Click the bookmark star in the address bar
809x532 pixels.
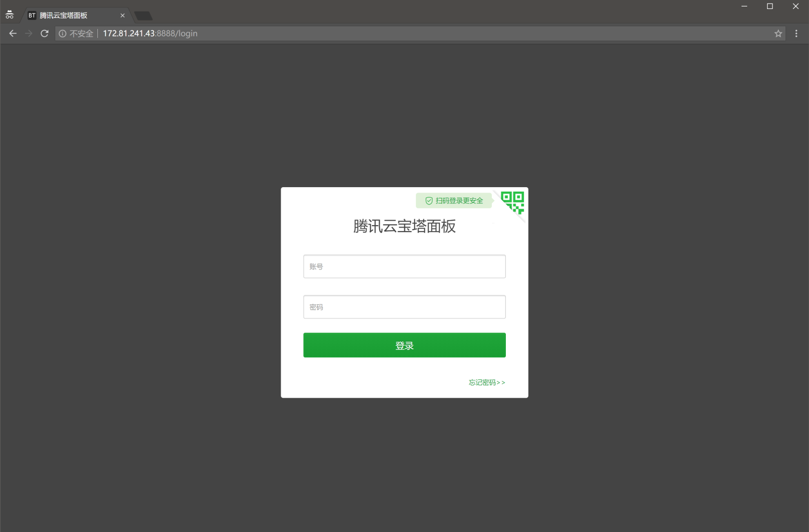click(x=778, y=33)
